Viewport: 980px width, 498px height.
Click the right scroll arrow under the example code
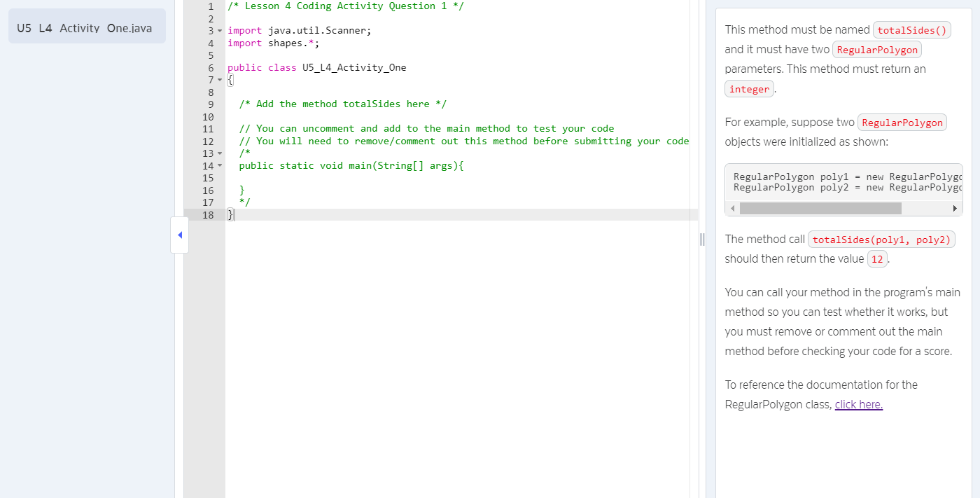tap(955, 208)
